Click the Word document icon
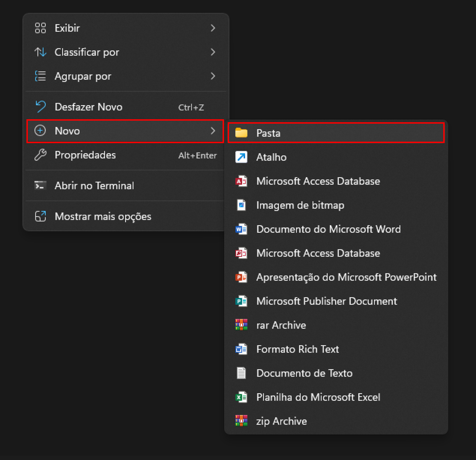The width and height of the screenshot is (476, 460). coord(241,229)
